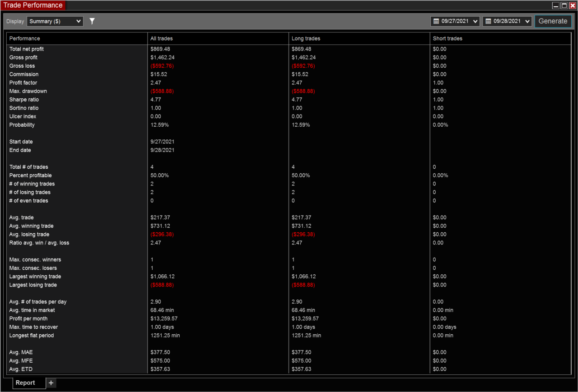
Task: Select Ratio avg. win / avg. loss label
Action: (39, 243)
